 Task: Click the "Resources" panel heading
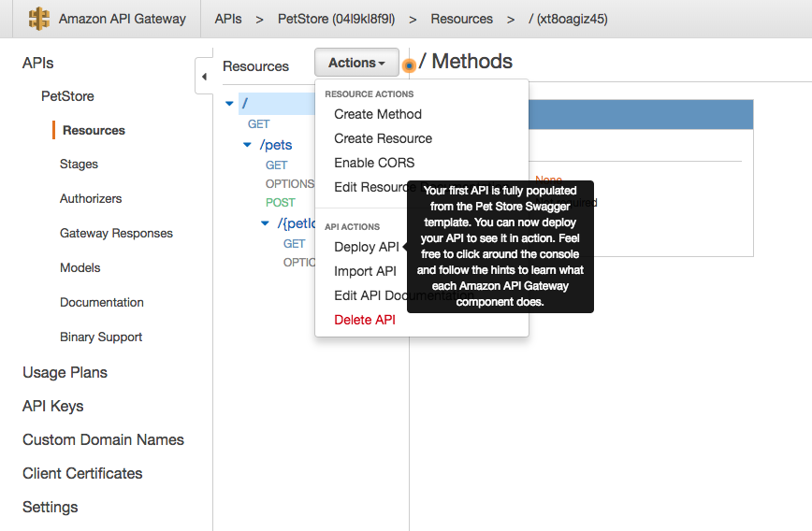(255, 66)
